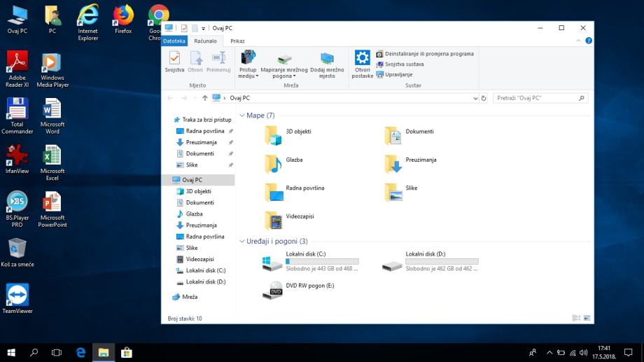Screen dimensions: 644x362
Task: Open Task View on the taskbar
Action: pos(57,353)
